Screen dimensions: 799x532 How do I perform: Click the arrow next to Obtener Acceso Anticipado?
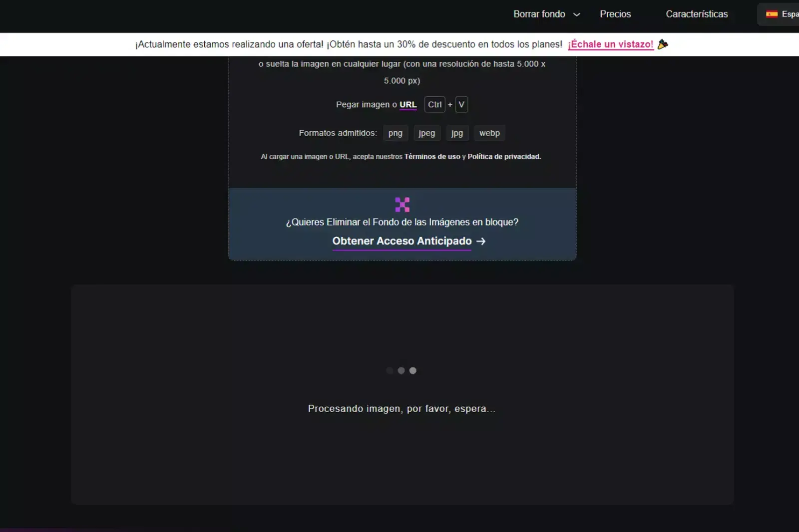(x=481, y=241)
